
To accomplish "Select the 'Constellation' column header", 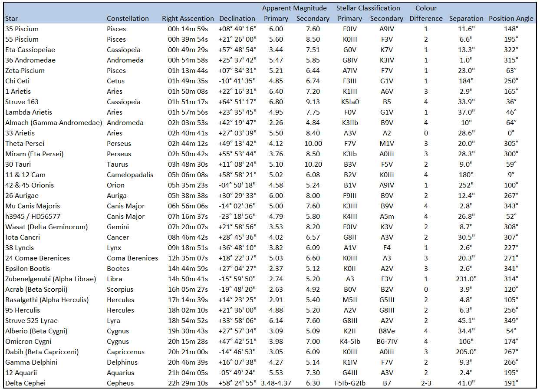I will point(128,19).
